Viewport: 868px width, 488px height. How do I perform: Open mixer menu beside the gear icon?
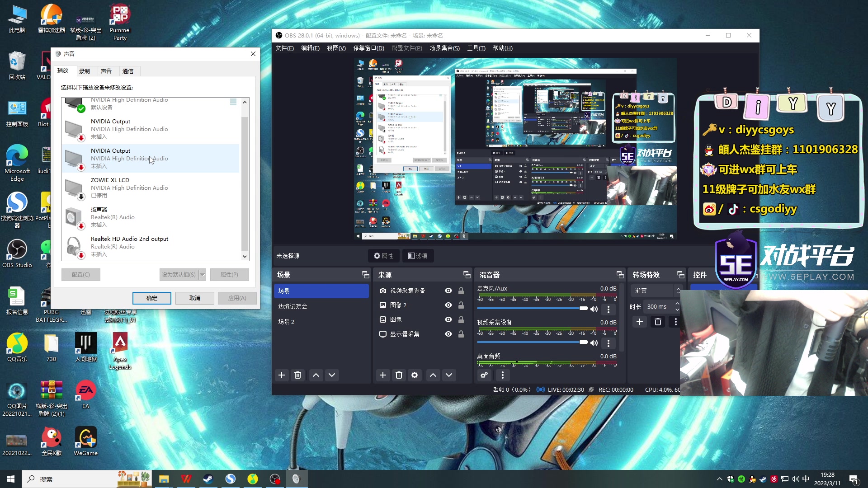pyautogui.click(x=502, y=375)
